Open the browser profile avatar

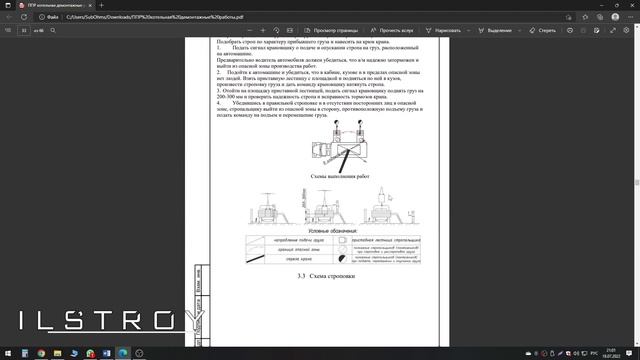click(615, 17)
